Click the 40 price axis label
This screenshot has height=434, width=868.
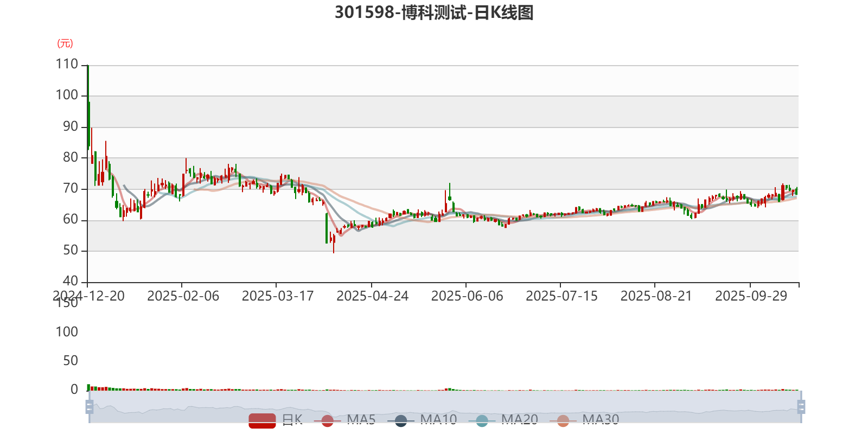71,281
